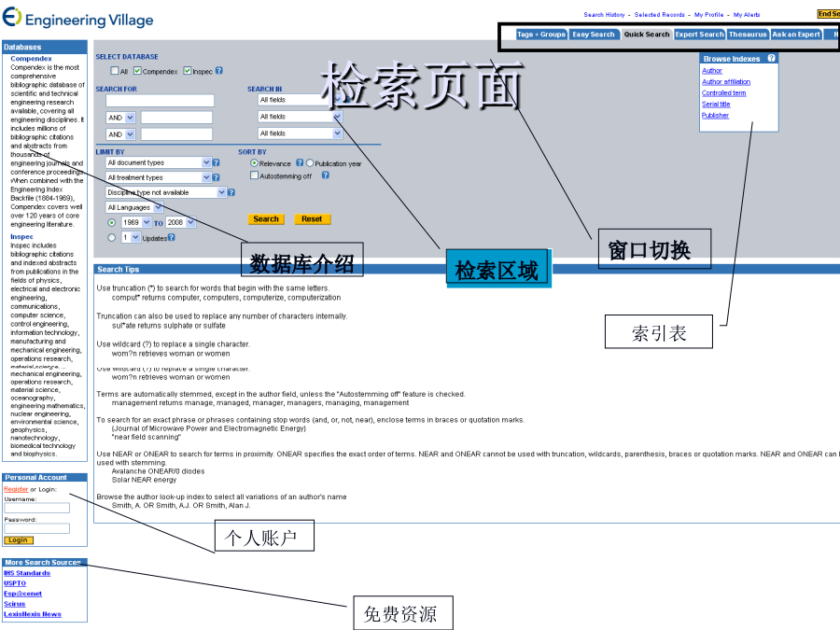Open My Alerts link
This screenshot has height=630, width=840.
[x=747, y=15]
